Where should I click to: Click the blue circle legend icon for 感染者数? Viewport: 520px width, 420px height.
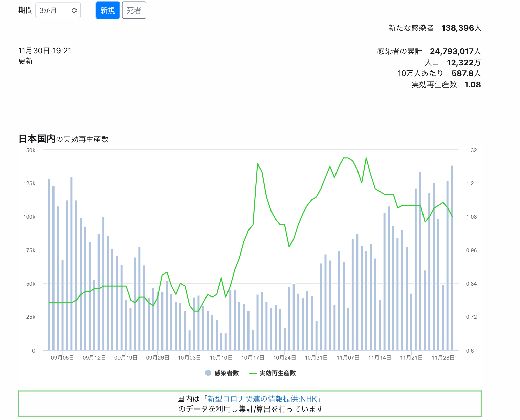(x=208, y=373)
